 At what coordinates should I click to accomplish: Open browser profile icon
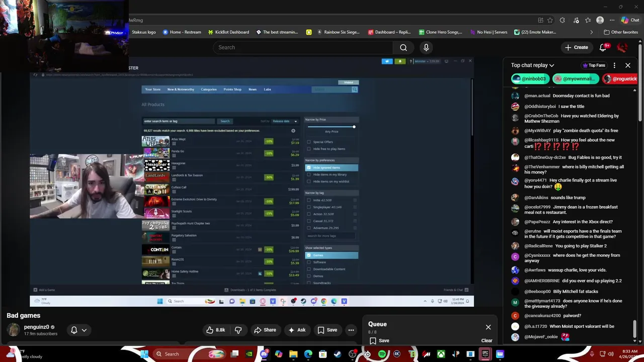click(x=600, y=20)
